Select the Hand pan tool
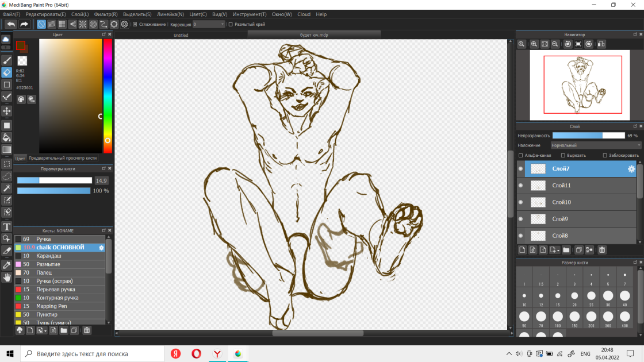644x362 pixels. click(x=6, y=278)
